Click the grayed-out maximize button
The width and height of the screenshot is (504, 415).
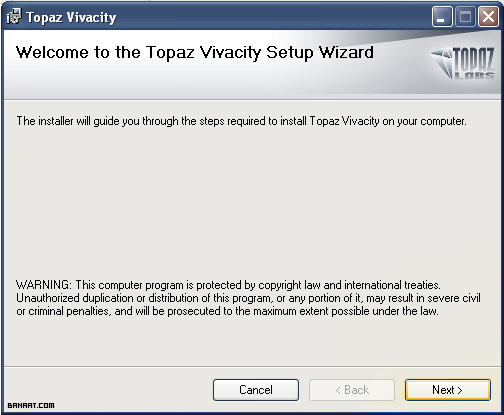tap(465, 17)
